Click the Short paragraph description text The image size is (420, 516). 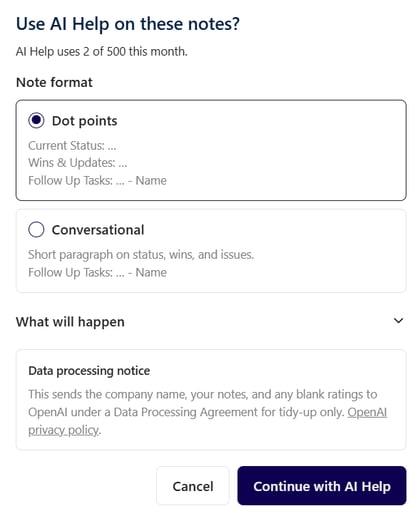[141, 255]
